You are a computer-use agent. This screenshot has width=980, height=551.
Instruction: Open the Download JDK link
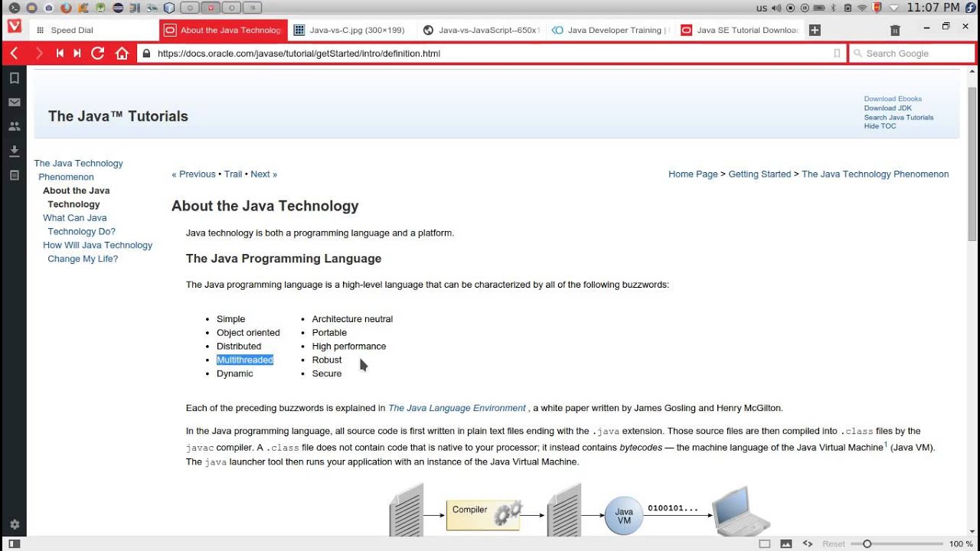pyautogui.click(x=888, y=108)
